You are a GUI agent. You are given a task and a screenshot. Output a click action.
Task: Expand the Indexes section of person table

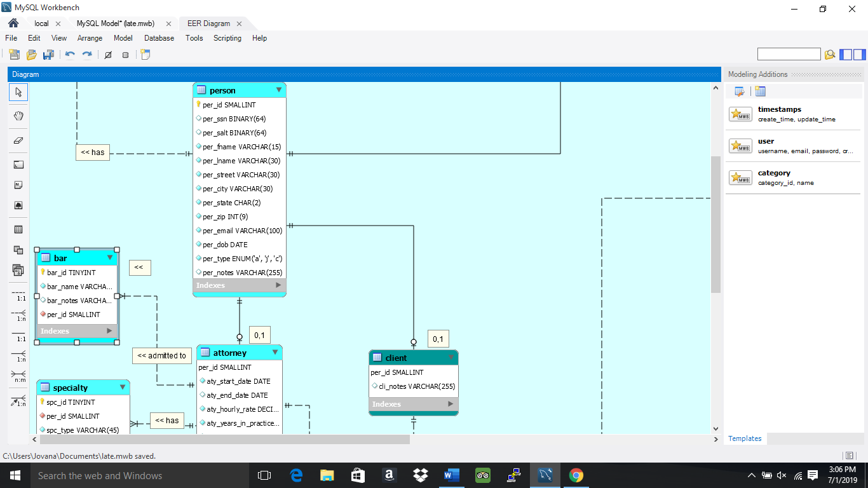[278, 285]
